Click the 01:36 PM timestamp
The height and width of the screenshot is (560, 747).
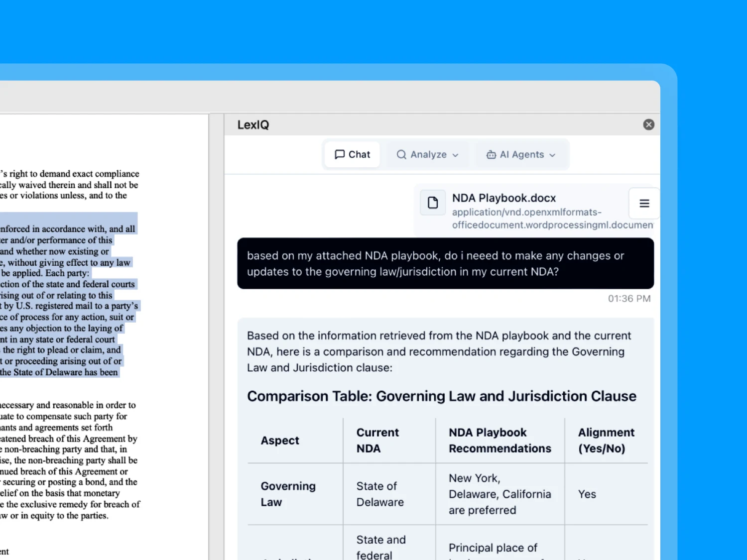point(629,299)
